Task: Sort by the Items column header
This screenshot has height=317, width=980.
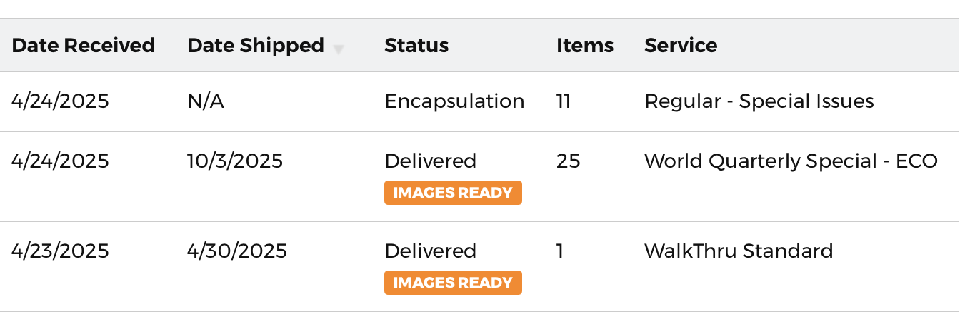Action: point(585,45)
